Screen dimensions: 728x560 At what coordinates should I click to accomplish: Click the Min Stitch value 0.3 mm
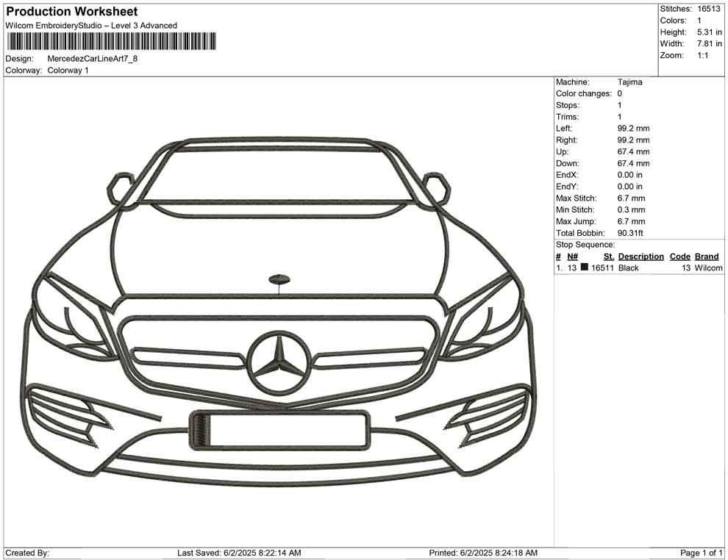pyautogui.click(x=631, y=209)
